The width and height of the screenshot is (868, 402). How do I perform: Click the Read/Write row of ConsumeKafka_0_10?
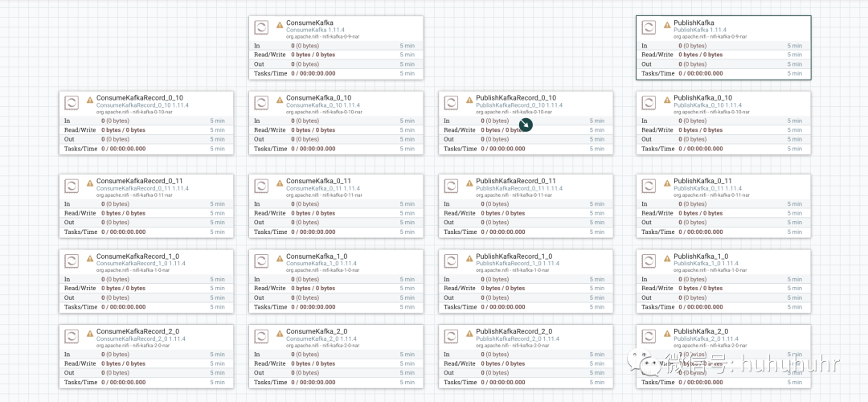[336, 130]
